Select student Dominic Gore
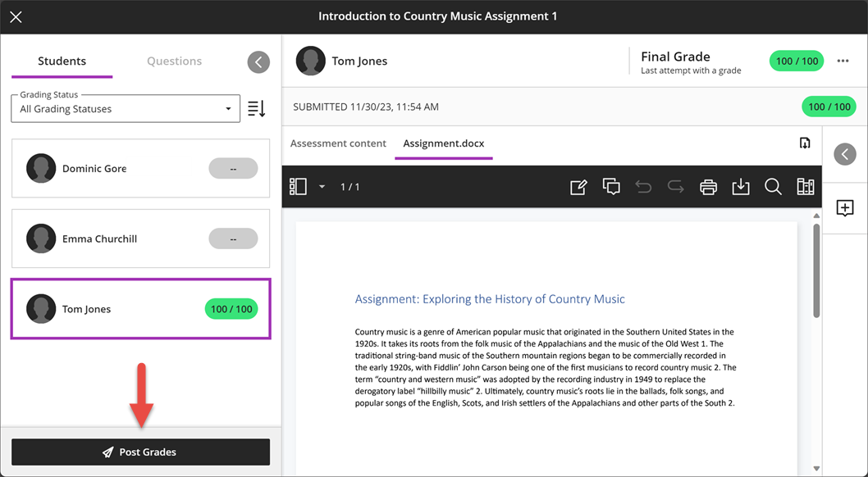The width and height of the screenshot is (868, 477). (140, 168)
